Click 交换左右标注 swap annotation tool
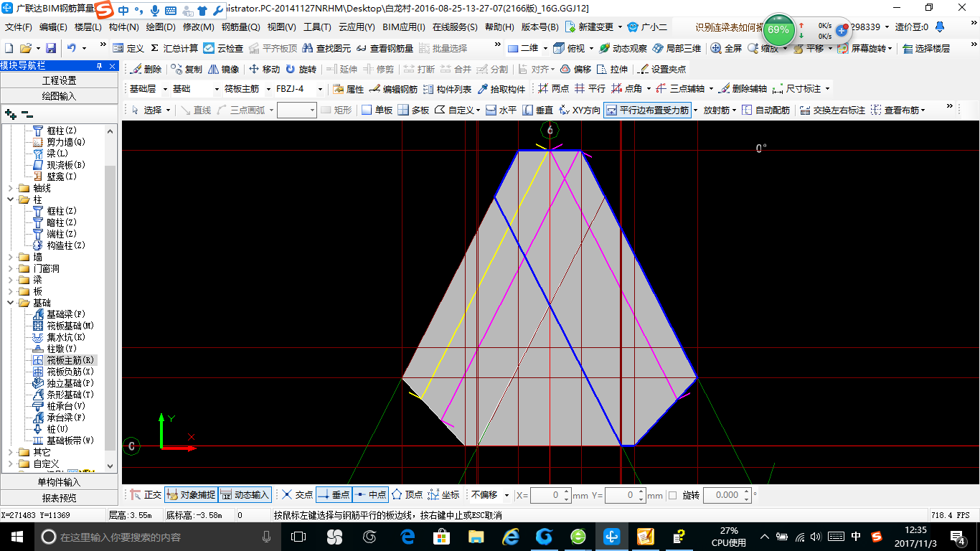Image resolution: width=980 pixels, height=551 pixels. coord(832,110)
